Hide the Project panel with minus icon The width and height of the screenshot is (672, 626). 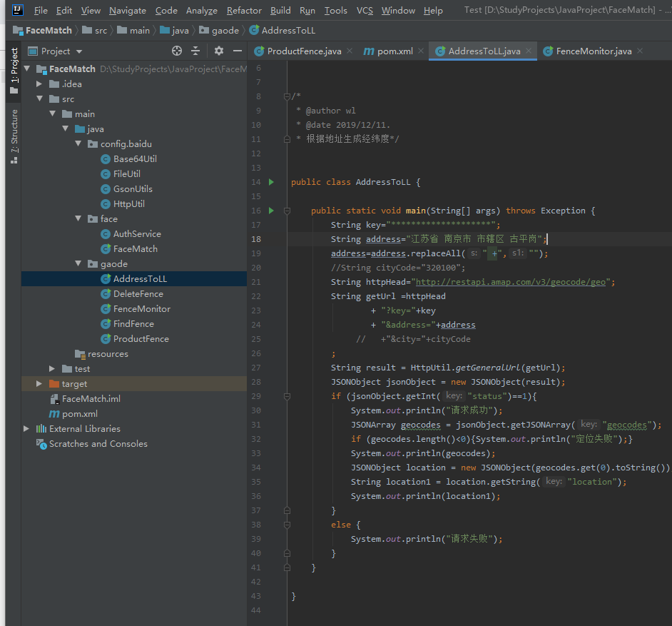pos(238,51)
